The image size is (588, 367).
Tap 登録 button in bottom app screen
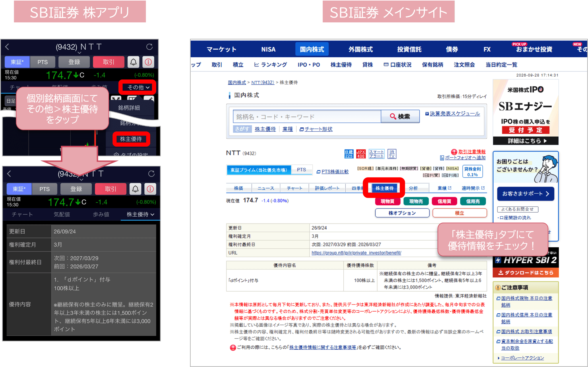tap(76, 189)
